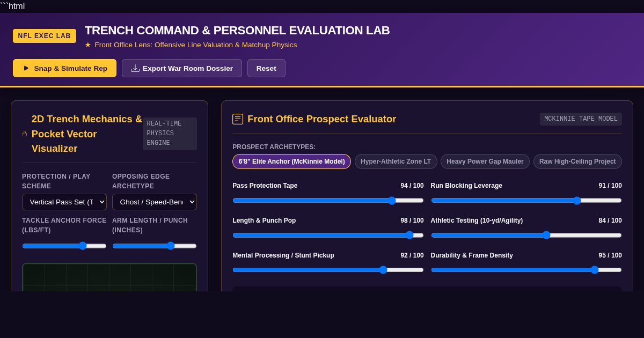Image resolution: width=644 pixels, height=338 pixels.
Task: Click the document icon beside Front Office Prospect Evaluator
Action: (238, 119)
